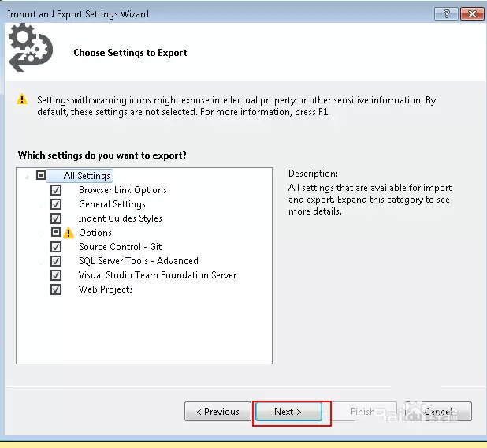Viewport: 487px width, 448px height.
Task: Click the gears wizard icon in header
Action: 30,47
